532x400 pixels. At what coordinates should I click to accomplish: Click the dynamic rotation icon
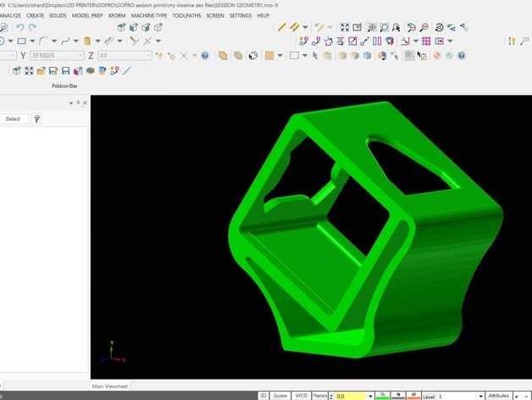[x=439, y=27]
